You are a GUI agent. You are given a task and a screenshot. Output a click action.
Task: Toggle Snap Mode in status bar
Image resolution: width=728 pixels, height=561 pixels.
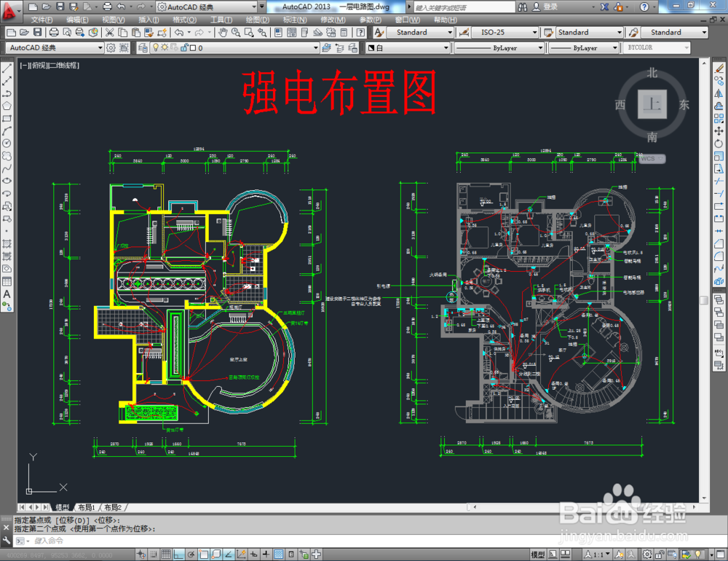pyautogui.click(x=153, y=554)
